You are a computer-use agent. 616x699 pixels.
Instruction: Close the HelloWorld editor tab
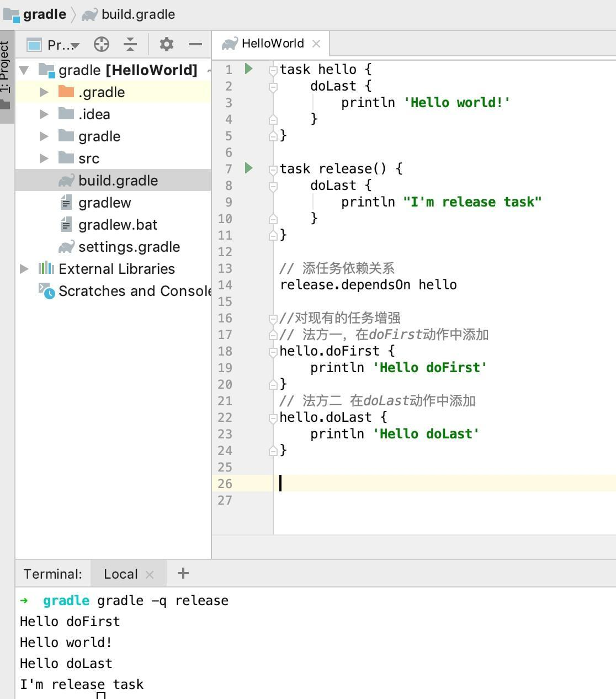(x=316, y=43)
